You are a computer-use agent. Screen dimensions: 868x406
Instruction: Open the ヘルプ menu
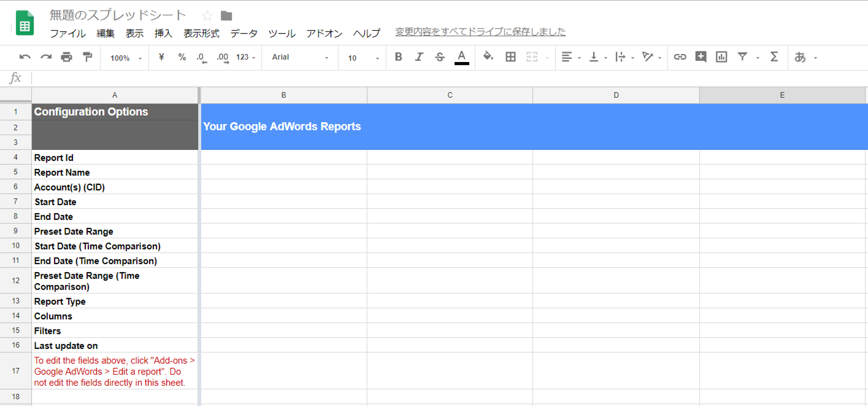(367, 33)
